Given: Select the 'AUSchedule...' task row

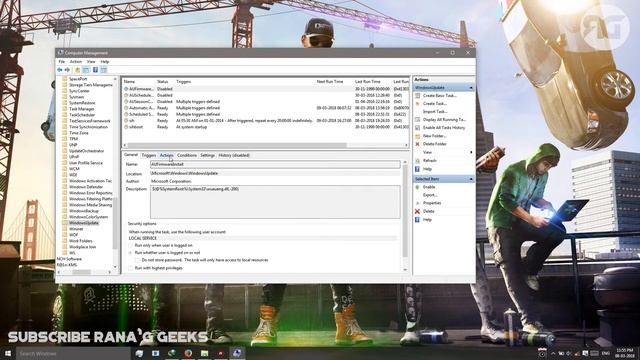Looking at the screenshot, I should [x=265, y=95].
